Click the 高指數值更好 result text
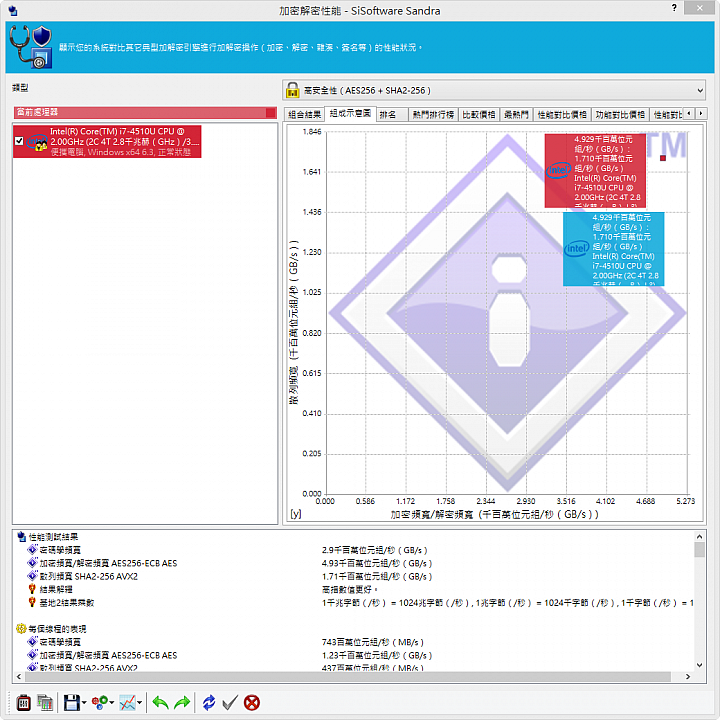Viewport: 720px width, 720px height. coord(349,589)
